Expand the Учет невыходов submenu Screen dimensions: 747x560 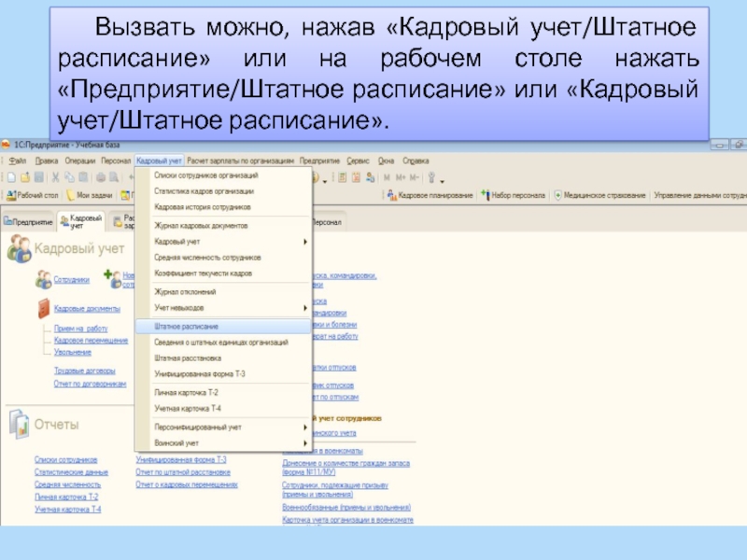[x=305, y=308]
